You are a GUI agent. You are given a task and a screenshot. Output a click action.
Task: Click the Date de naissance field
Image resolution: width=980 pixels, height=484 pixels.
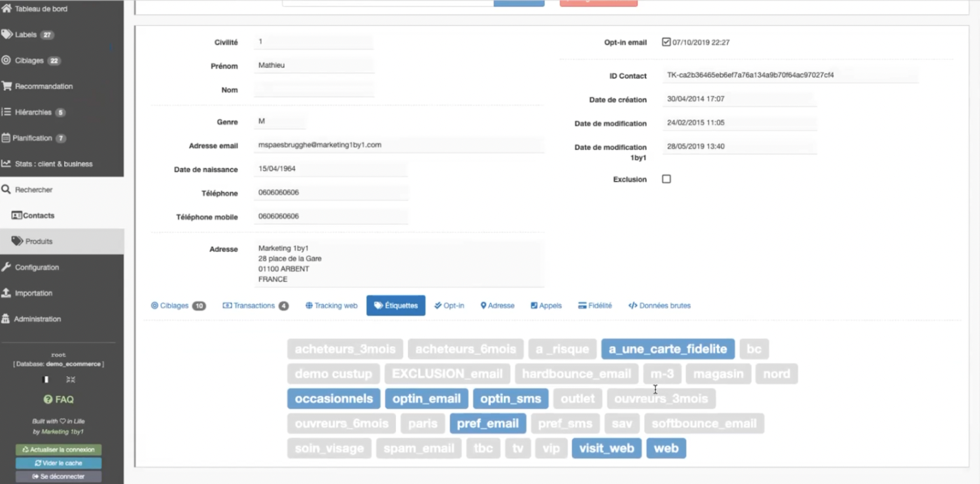coord(330,169)
